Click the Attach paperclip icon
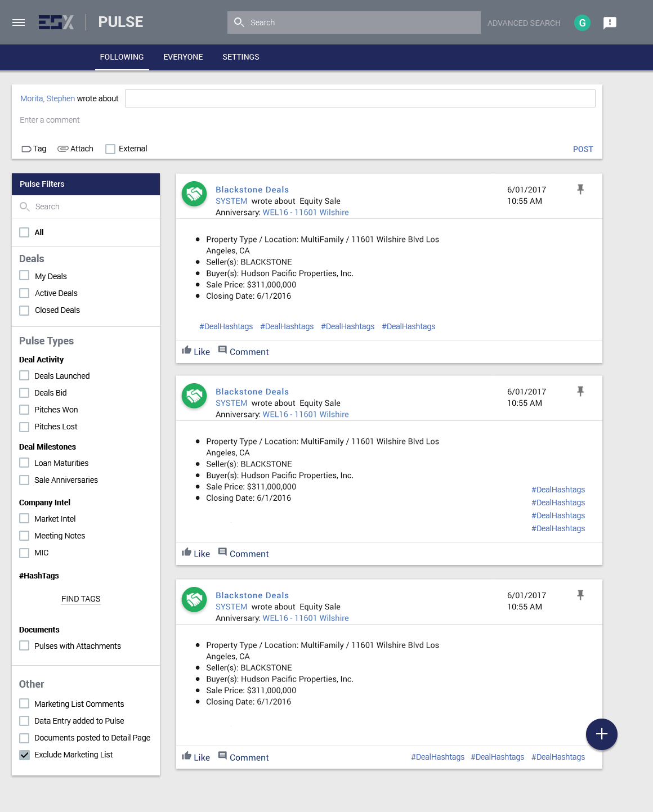Screen dimensions: 653x812 [63, 149]
